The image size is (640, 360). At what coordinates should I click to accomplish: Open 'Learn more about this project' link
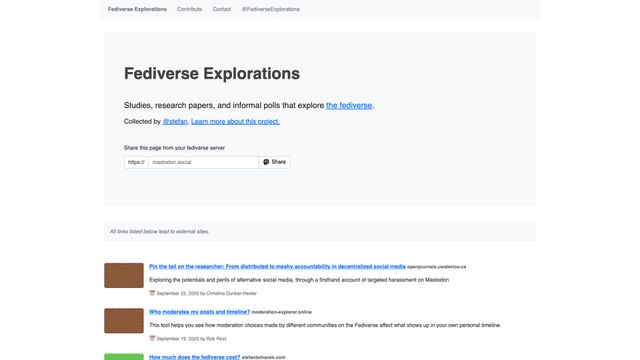point(235,122)
